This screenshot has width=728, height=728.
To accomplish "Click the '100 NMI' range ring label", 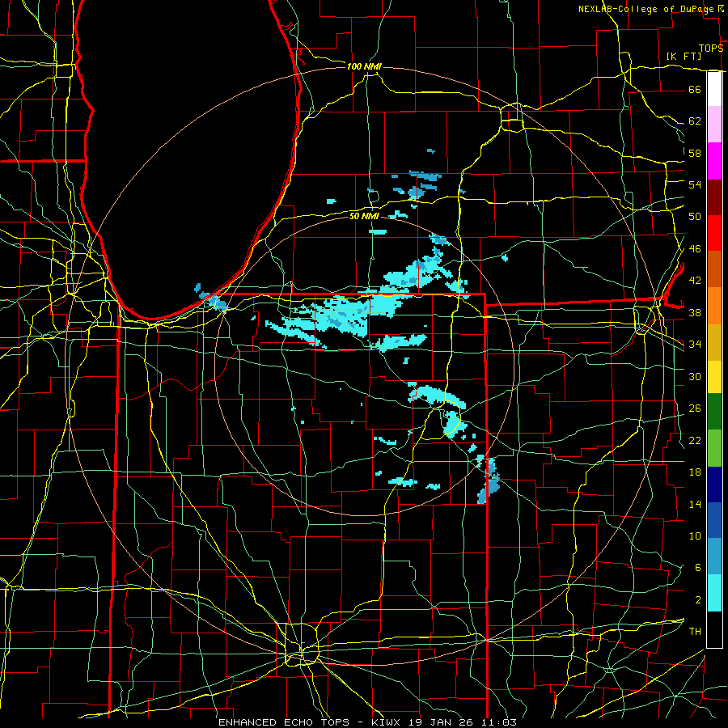I will 364,66.
